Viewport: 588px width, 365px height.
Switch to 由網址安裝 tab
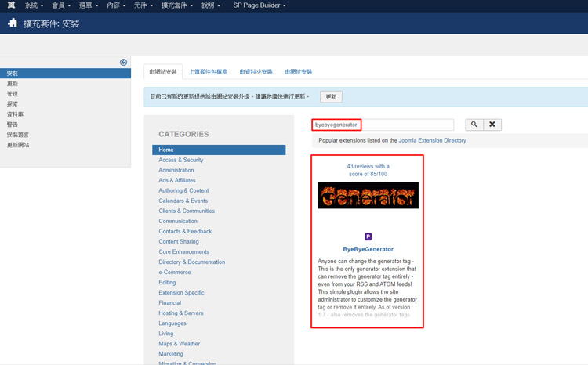pos(299,71)
